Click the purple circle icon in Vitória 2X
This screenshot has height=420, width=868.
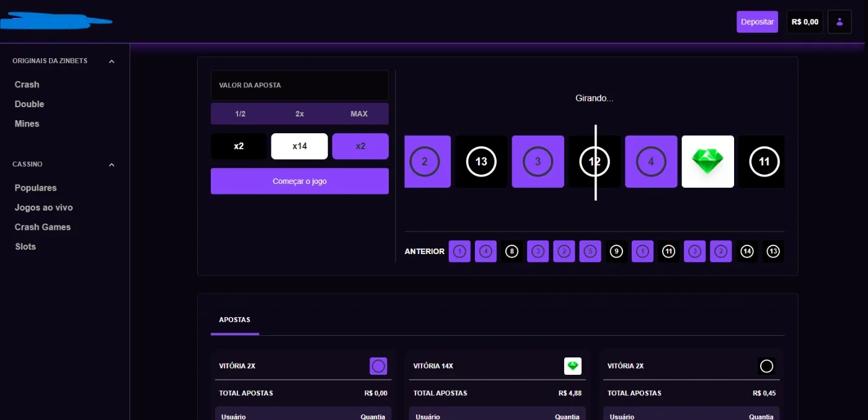pyautogui.click(x=378, y=366)
